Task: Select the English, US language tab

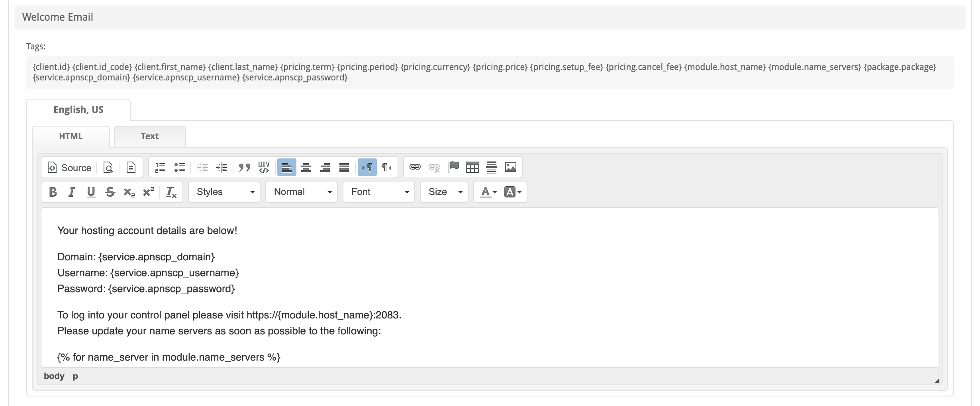Action: click(78, 110)
